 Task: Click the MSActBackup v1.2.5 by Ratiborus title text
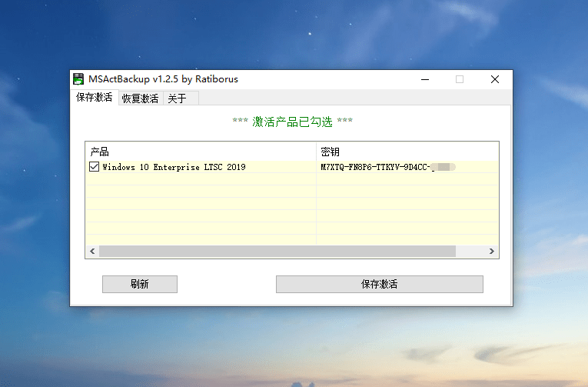[x=163, y=79]
